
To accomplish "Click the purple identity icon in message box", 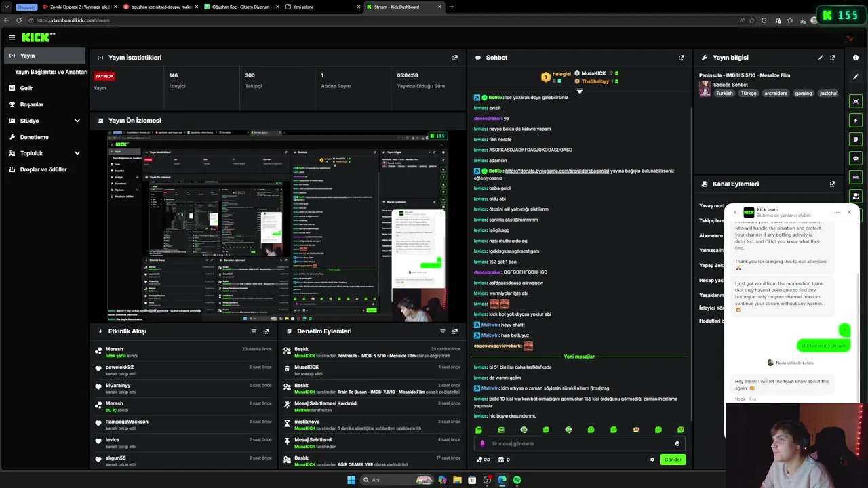I will (483, 444).
